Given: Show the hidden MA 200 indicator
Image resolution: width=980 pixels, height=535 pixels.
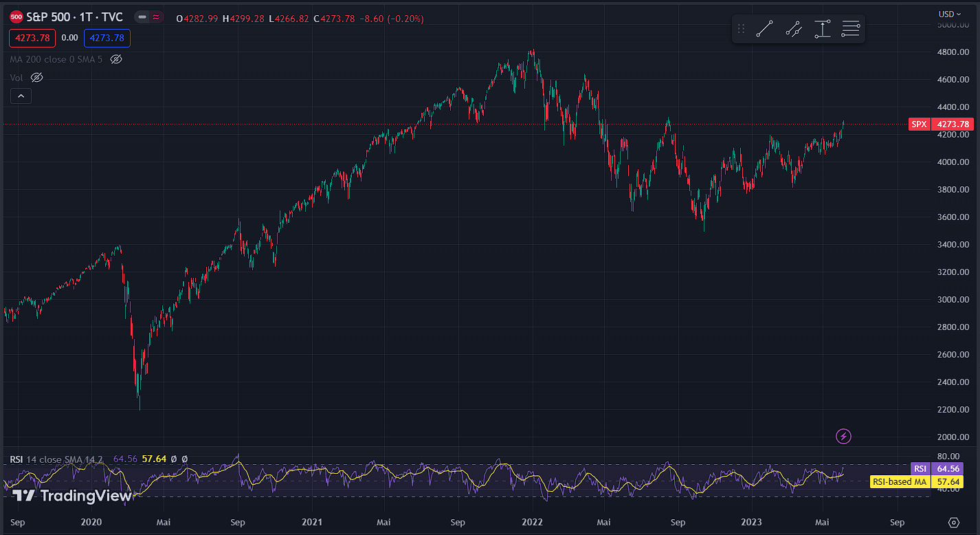Looking at the screenshot, I should (116, 59).
